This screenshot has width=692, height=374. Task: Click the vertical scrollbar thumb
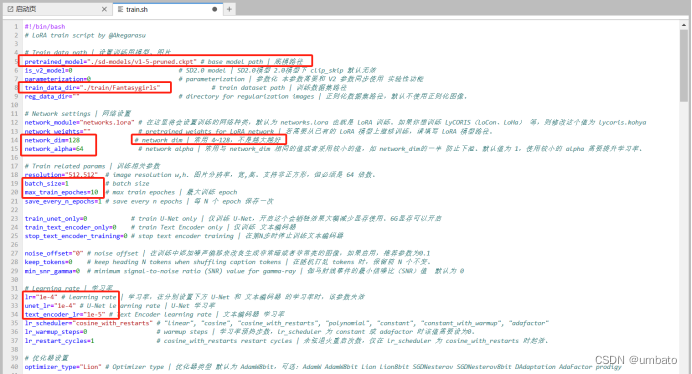coord(683,65)
